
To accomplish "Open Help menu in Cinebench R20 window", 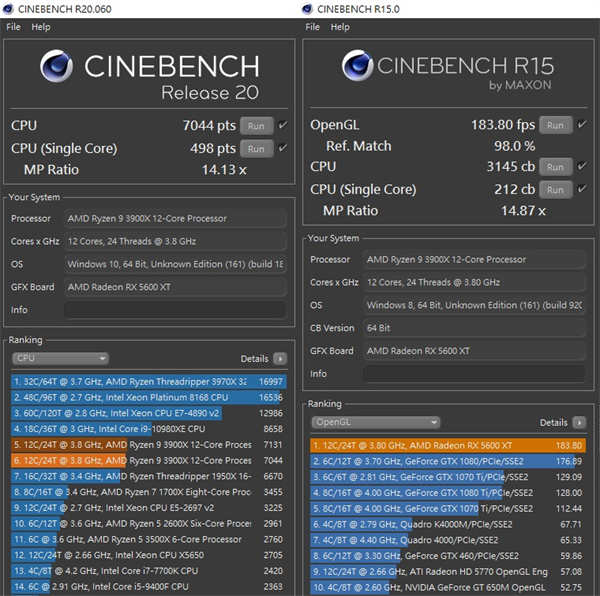I will click(41, 27).
